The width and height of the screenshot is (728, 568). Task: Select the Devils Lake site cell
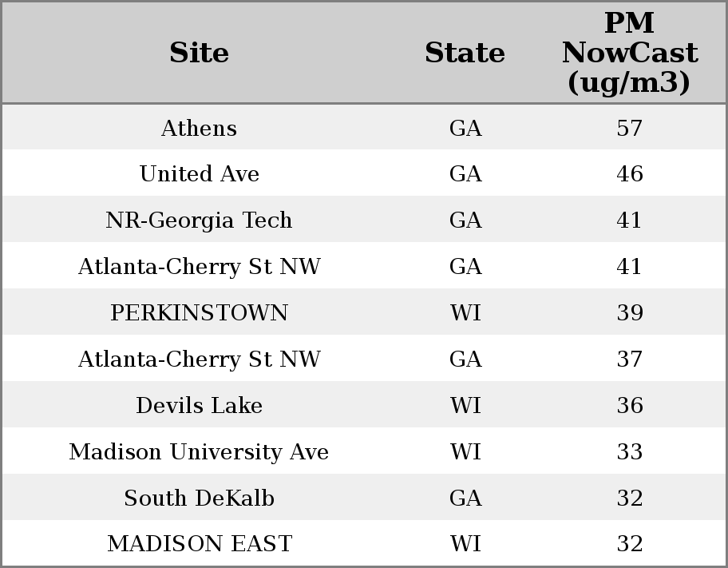[x=200, y=406]
